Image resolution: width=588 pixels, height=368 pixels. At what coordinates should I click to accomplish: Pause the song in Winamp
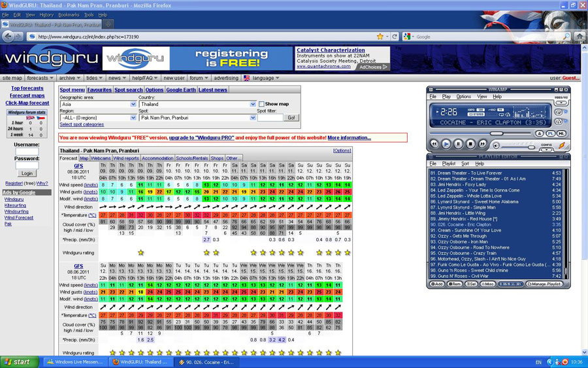click(x=458, y=144)
